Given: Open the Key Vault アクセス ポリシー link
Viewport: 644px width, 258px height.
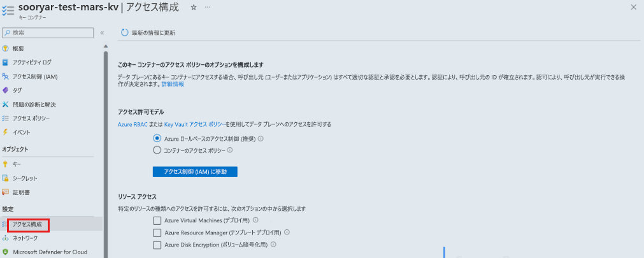Looking at the screenshot, I should point(194,124).
